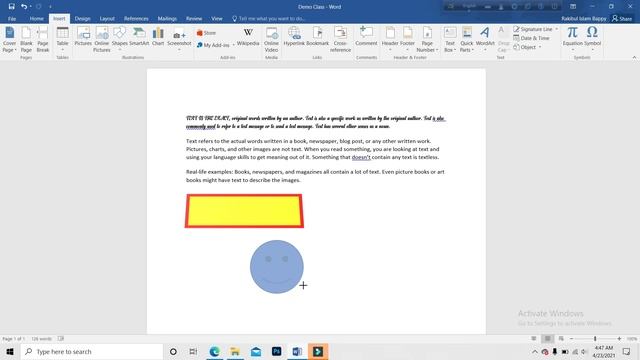Insert WordArt text
The width and height of the screenshot is (640, 360).
(485, 38)
